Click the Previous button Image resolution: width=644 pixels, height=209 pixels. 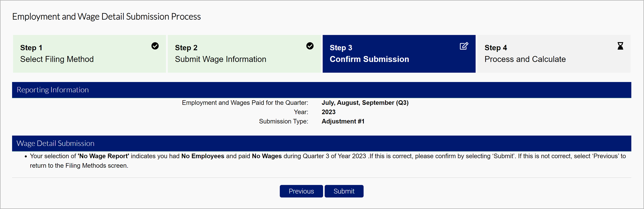[x=301, y=191]
